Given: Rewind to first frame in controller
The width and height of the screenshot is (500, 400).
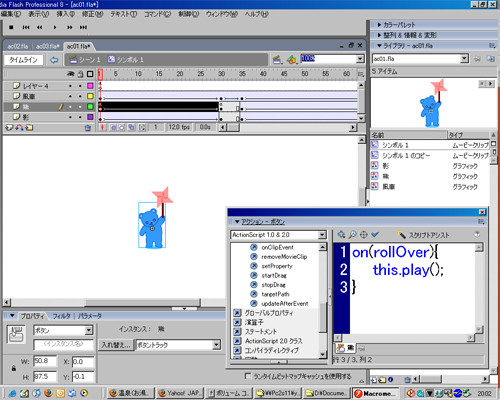Looking at the screenshot, I should pos(26,27).
